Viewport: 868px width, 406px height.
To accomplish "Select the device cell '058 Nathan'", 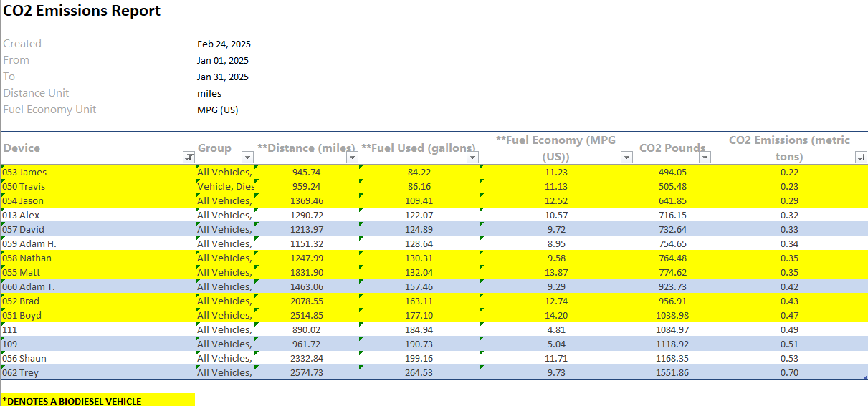I will pos(98,258).
